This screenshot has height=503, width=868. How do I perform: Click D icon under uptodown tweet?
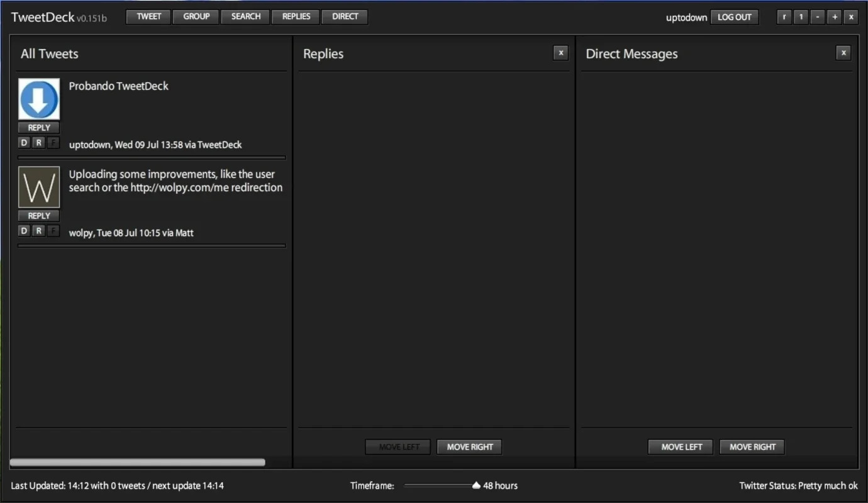tap(24, 143)
